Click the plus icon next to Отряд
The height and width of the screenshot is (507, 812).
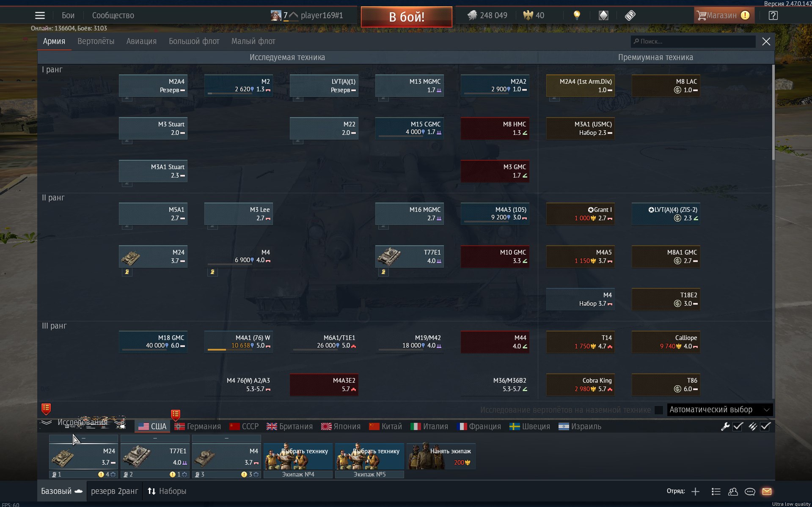click(695, 491)
